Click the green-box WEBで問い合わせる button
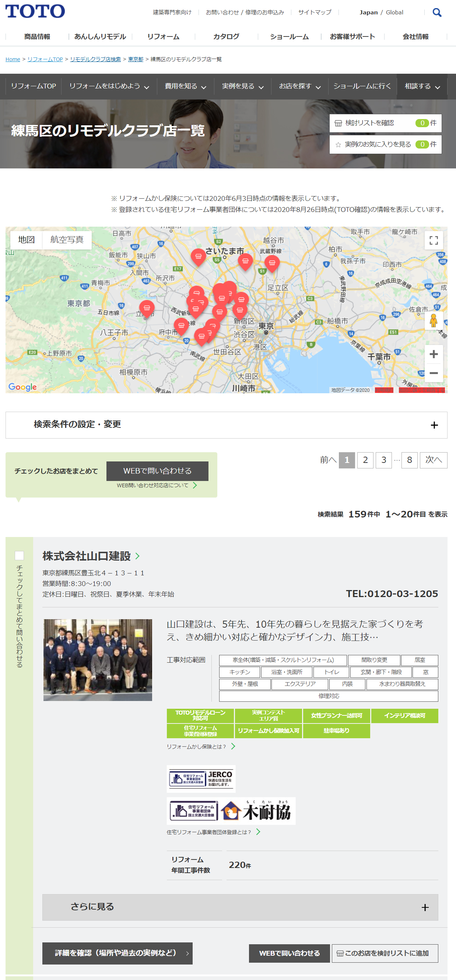This screenshot has height=980, width=456. point(157,471)
